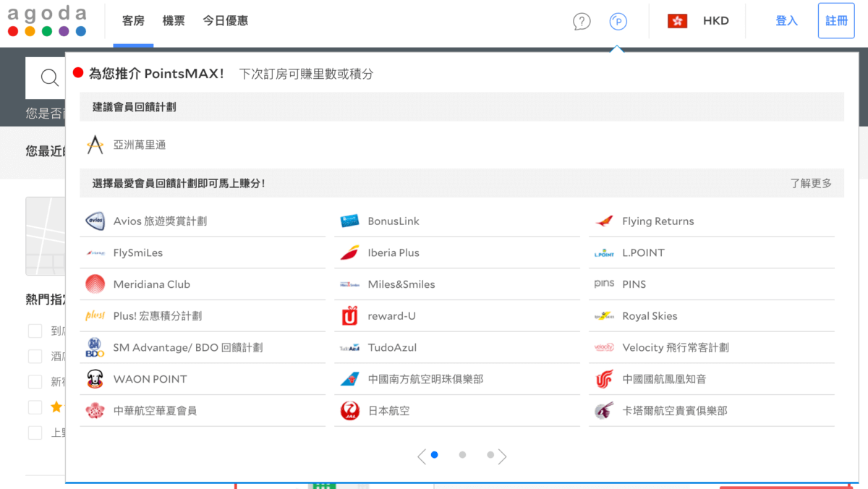Viewport: 868px width, 489px height.
Task: Click the JAL 日本航空 logo
Action: [x=350, y=411]
